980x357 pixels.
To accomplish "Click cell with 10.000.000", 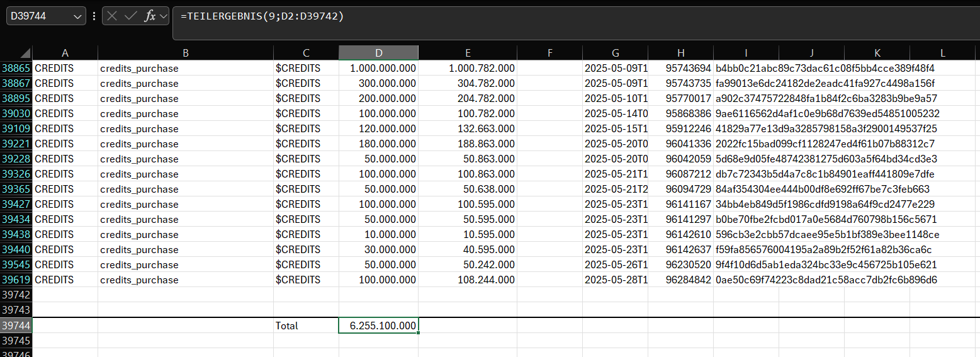I will 378,234.
